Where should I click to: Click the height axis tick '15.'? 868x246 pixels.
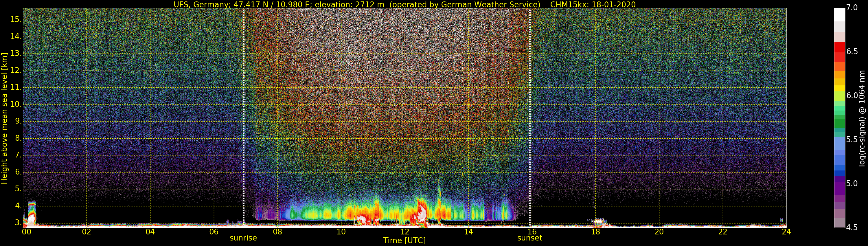tap(16, 20)
